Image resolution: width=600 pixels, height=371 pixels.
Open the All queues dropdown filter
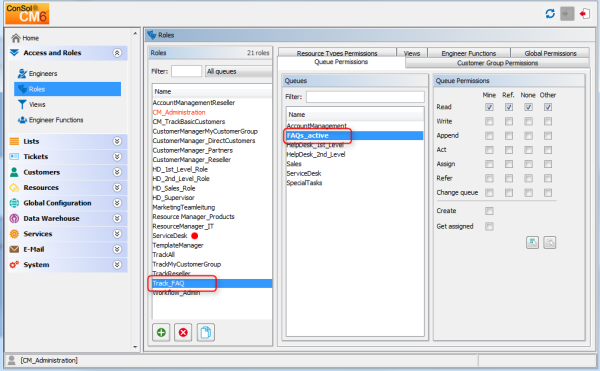click(x=239, y=72)
